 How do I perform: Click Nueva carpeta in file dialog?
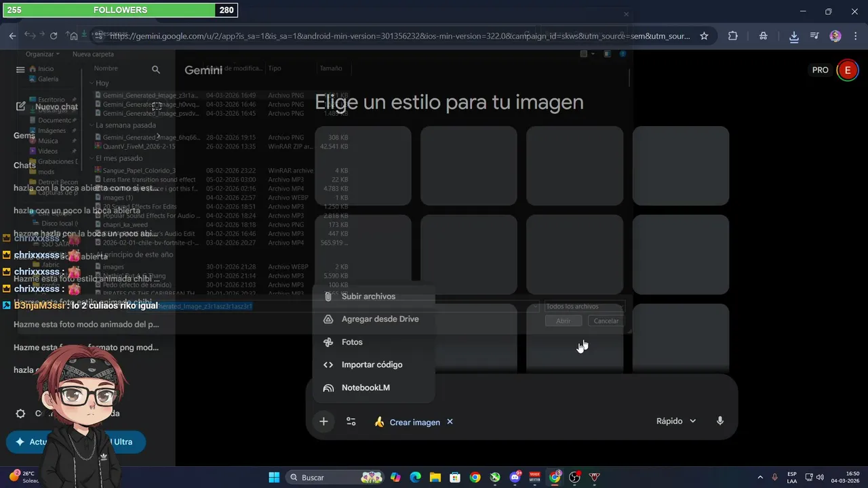pyautogui.click(x=93, y=54)
